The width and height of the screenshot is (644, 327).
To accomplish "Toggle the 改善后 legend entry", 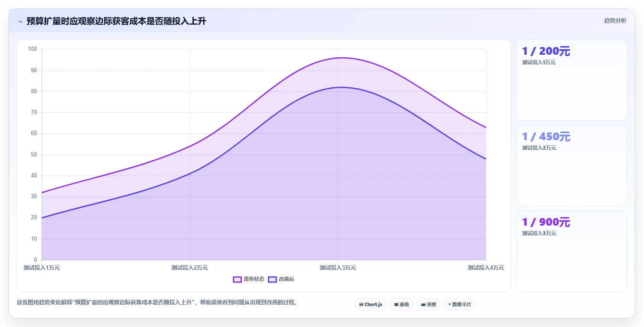I will pyautogui.click(x=281, y=279).
